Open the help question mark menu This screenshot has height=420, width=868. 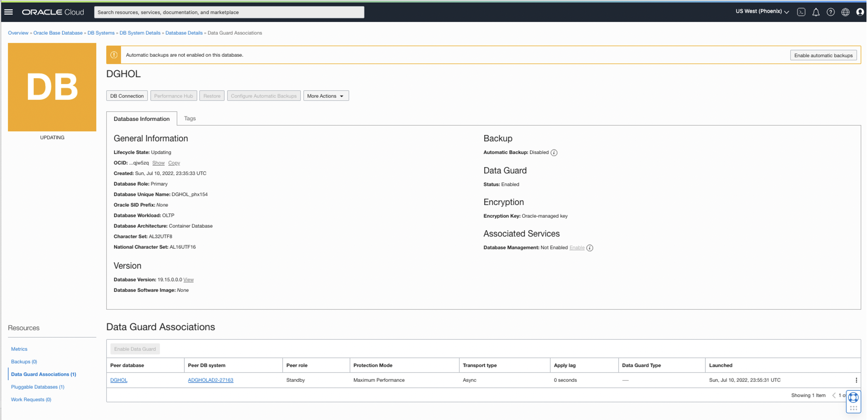pos(830,12)
